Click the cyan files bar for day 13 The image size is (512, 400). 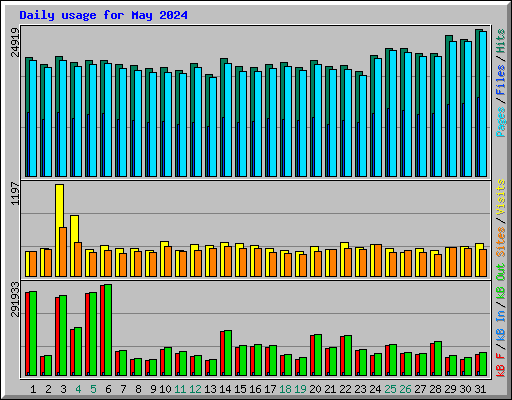pos(213,127)
